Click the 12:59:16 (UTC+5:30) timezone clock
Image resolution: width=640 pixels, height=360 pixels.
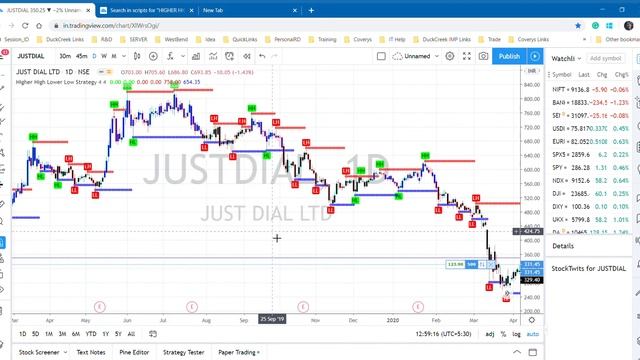point(443,334)
